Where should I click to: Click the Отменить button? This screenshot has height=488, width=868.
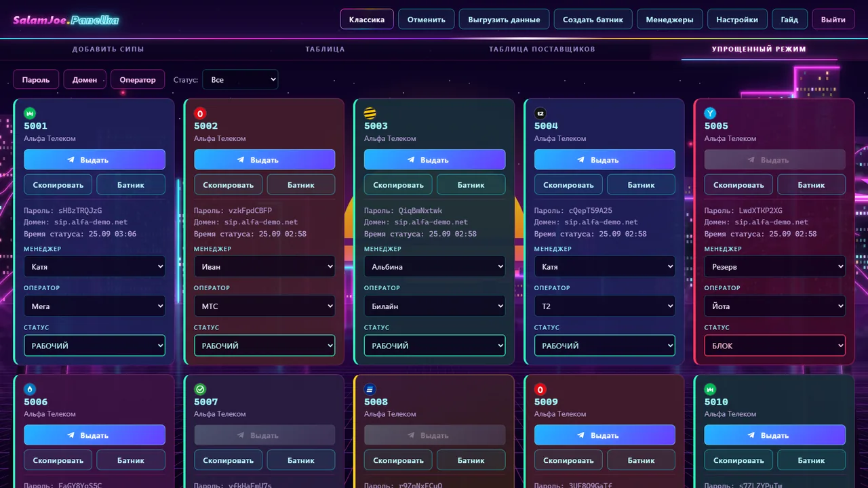click(427, 19)
